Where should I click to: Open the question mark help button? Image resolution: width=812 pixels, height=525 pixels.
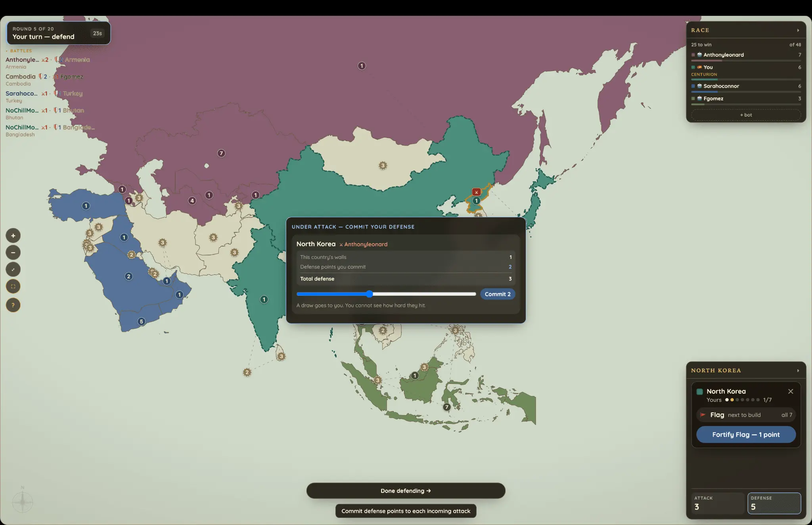[13, 305]
